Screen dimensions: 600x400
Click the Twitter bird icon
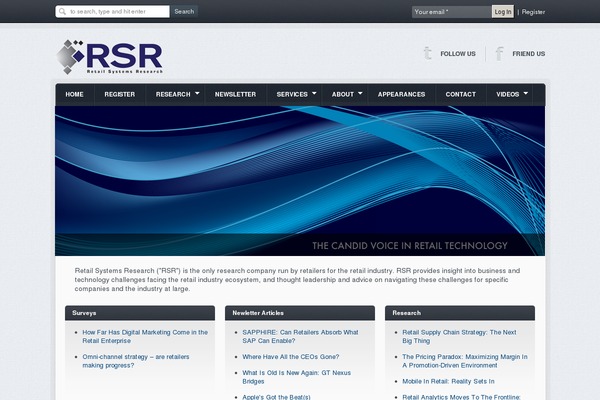[428, 53]
